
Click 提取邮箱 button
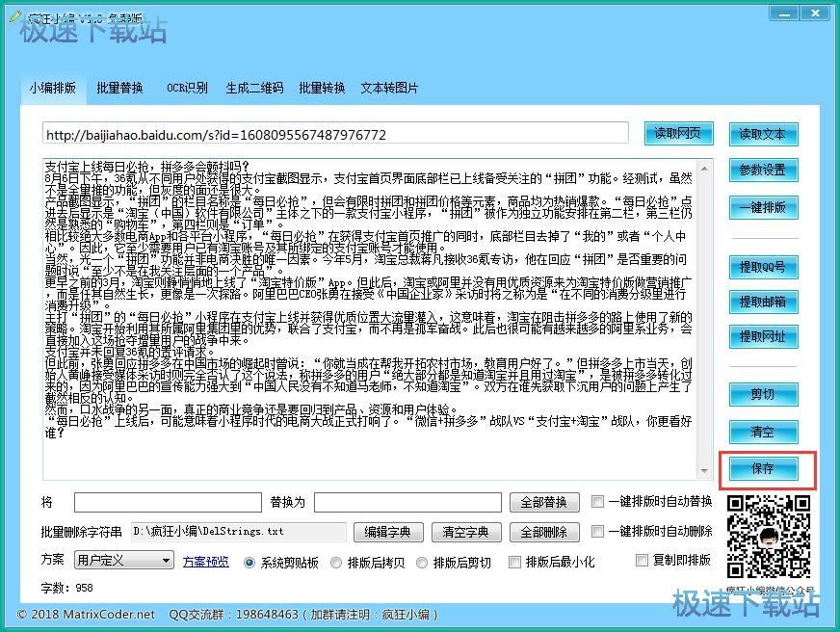pyautogui.click(x=763, y=302)
